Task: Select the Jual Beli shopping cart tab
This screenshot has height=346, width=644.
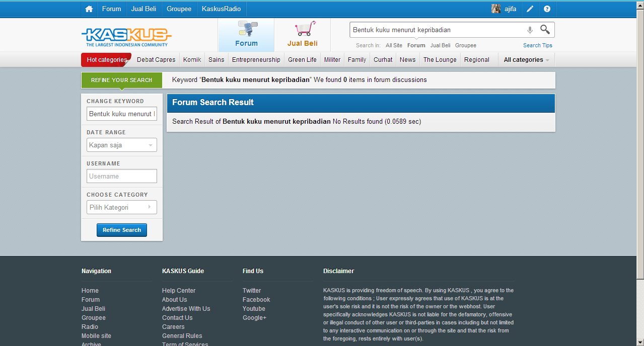Action: click(302, 35)
